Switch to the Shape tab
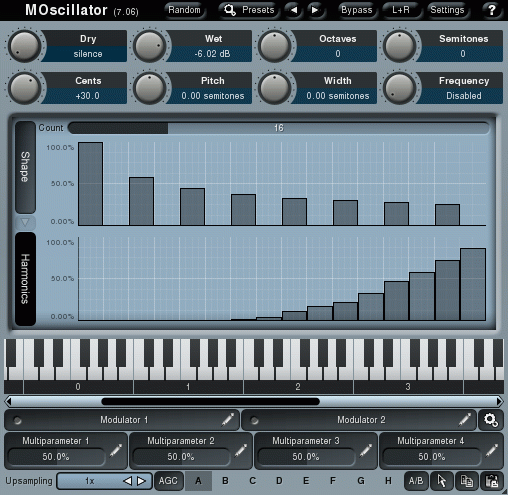508x495 pixels. (25, 167)
